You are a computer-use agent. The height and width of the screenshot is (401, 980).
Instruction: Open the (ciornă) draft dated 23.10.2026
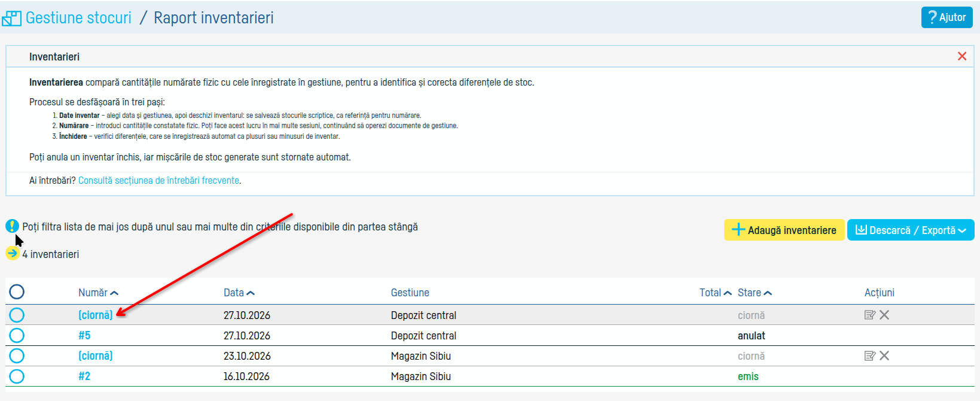[x=96, y=356]
